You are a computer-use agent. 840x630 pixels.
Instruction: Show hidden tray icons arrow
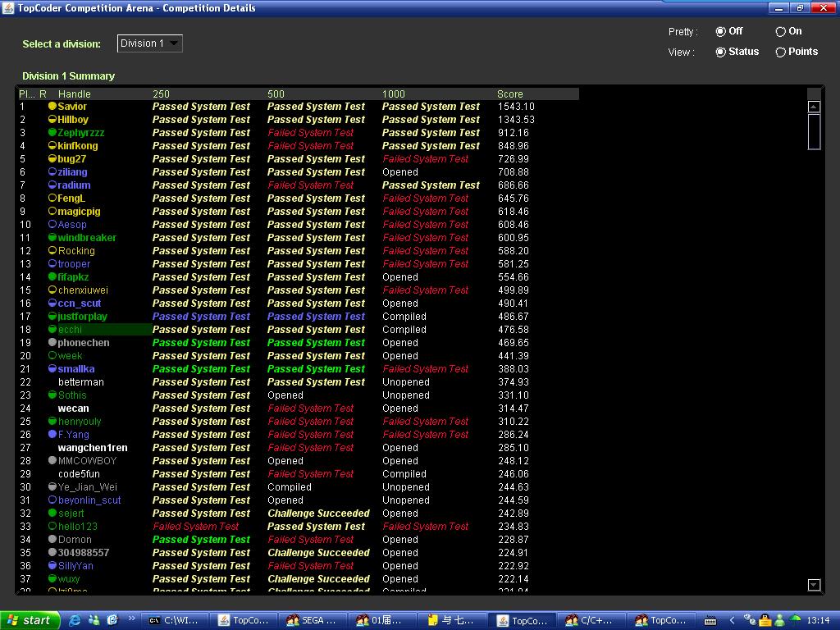[732, 620]
